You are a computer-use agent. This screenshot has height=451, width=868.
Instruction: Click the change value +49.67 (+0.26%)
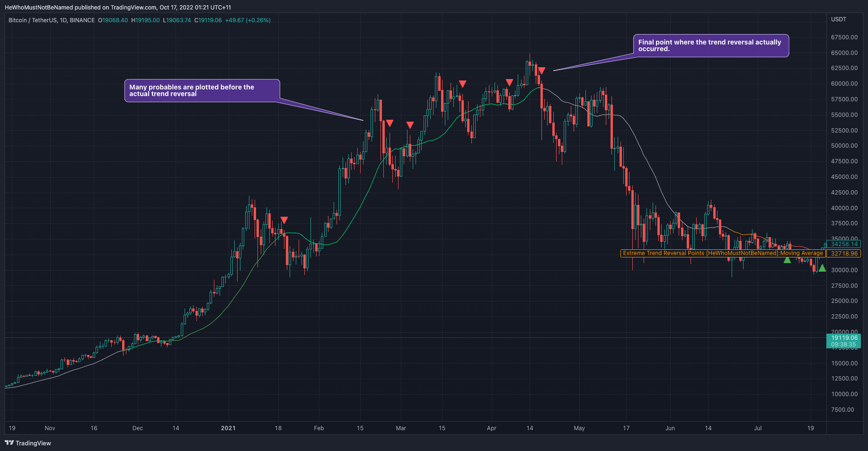point(248,20)
